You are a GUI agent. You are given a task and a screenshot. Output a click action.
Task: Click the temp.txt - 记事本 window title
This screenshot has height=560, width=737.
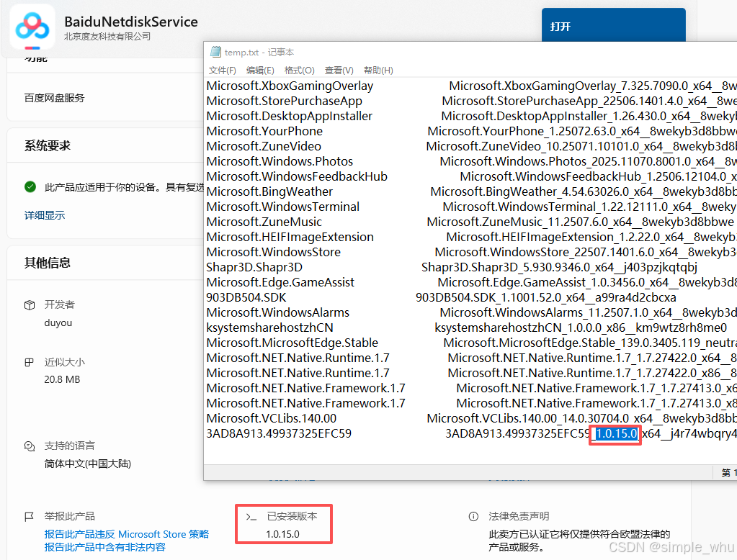click(x=259, y=52)
